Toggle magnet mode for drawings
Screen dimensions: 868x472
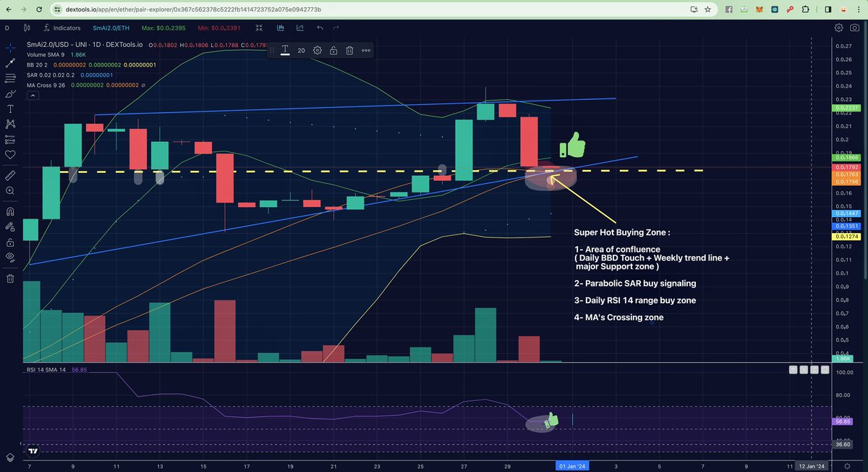pyautogui.click(x=10, y=212)
